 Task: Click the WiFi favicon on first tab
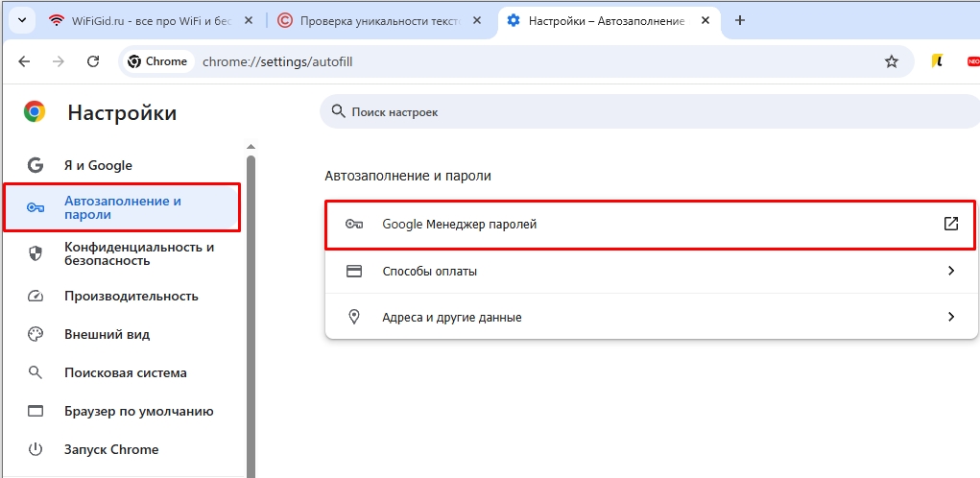coord(57,20)
